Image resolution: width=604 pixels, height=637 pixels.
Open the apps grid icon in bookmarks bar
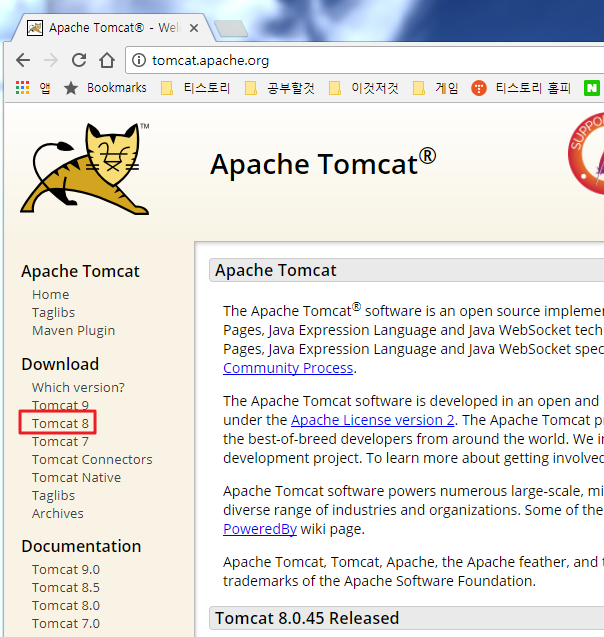click(x=22, y=87)
